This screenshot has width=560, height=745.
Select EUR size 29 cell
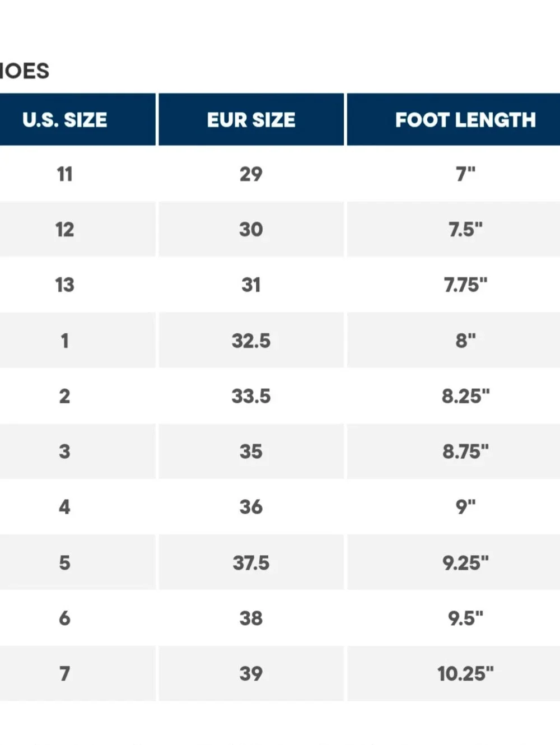click(251, 174)
